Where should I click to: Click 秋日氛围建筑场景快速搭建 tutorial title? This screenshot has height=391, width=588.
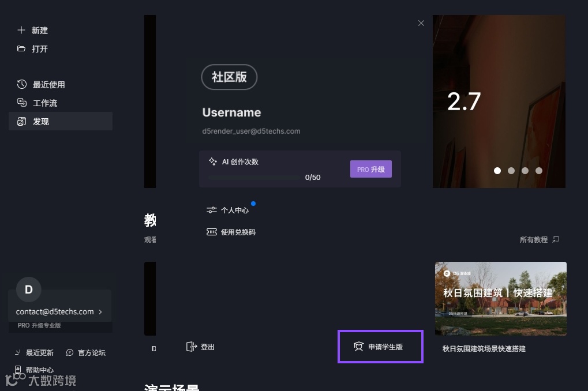484,349
